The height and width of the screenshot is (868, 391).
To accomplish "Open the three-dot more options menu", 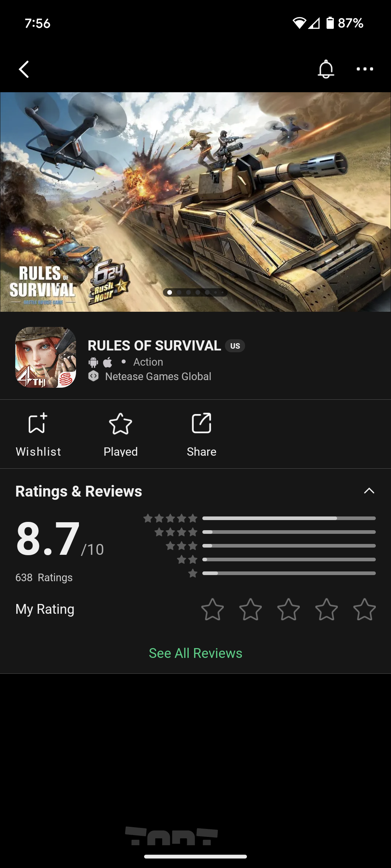I will tap(365, 69).
